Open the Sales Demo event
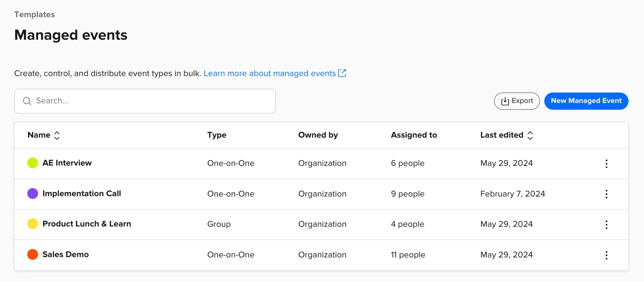 pos(66,254)
